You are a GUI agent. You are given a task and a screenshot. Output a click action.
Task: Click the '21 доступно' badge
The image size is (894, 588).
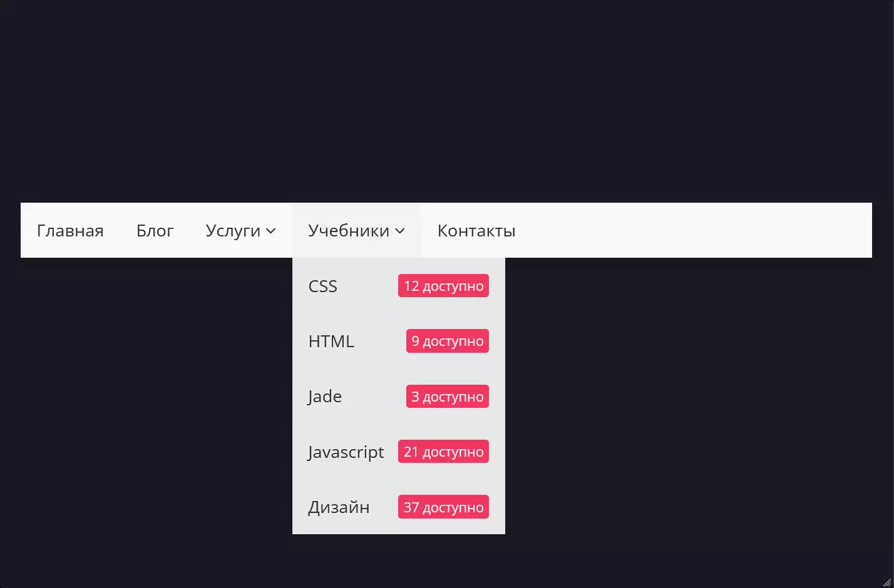coord(443,452)
